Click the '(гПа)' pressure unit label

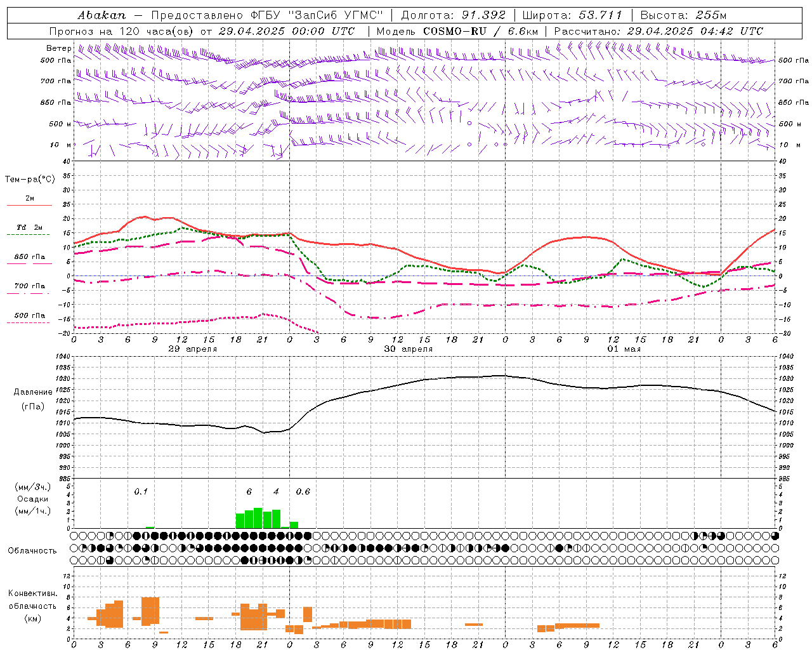click(x=33, y=406)
